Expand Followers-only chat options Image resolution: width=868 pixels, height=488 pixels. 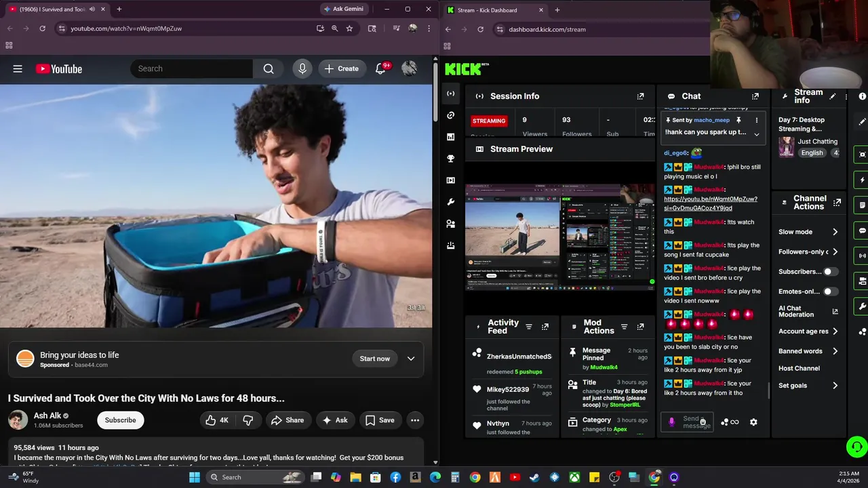coord(835,251)
